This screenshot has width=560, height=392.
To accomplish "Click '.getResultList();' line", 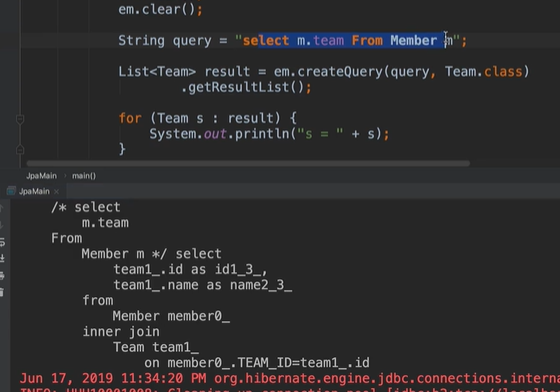I will 246,87.
